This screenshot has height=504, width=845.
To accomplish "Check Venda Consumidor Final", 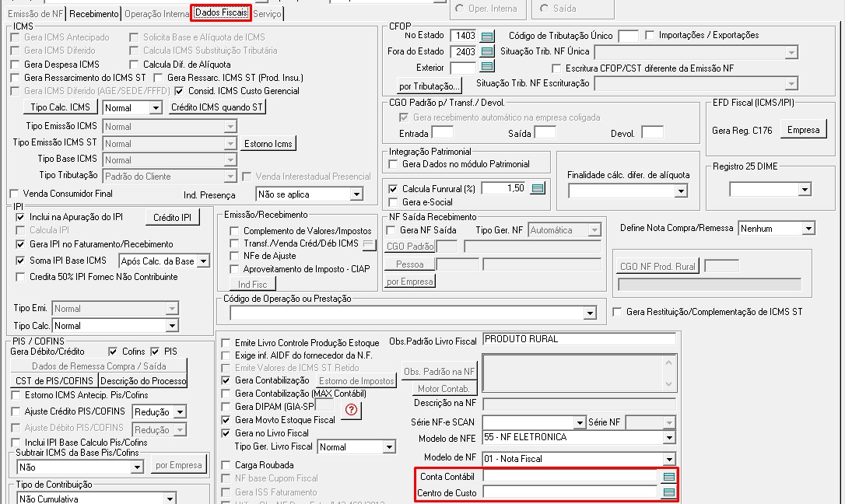I will [15, 194].
